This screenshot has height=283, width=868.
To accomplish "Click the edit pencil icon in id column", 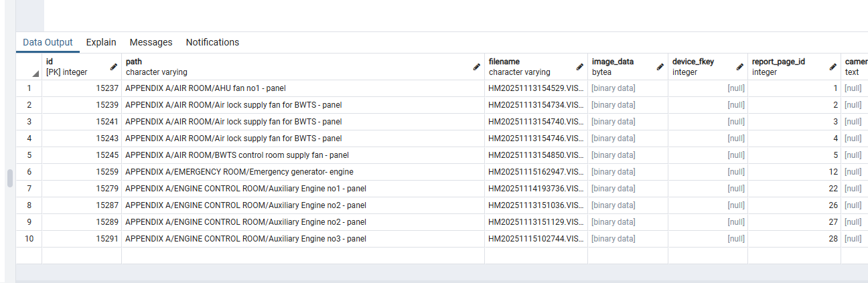I will [114, 67].
